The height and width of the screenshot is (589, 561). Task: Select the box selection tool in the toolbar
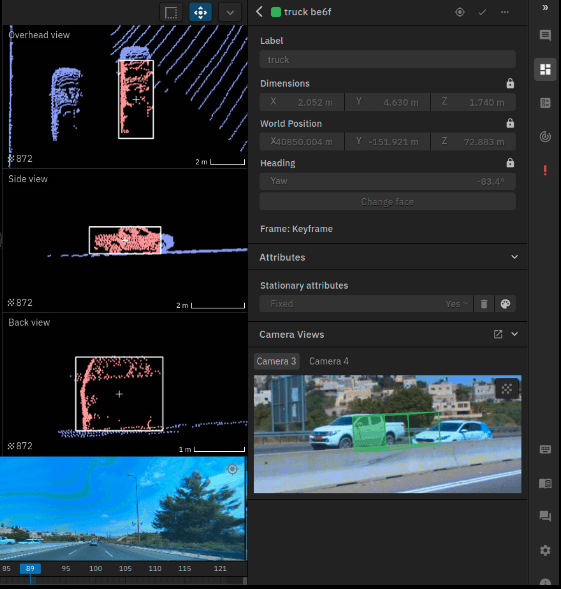click(171, 13)
